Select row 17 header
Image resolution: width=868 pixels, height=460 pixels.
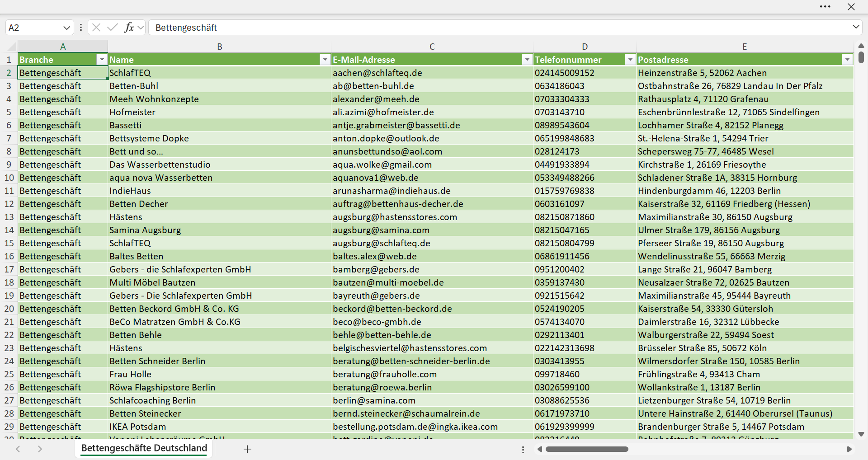[x=9, y=269]
